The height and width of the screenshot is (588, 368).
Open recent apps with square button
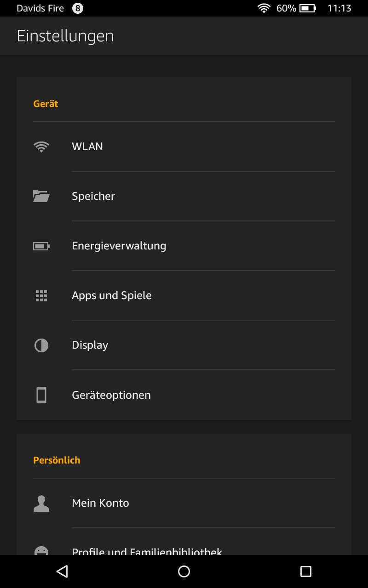[x=305, y=571]
